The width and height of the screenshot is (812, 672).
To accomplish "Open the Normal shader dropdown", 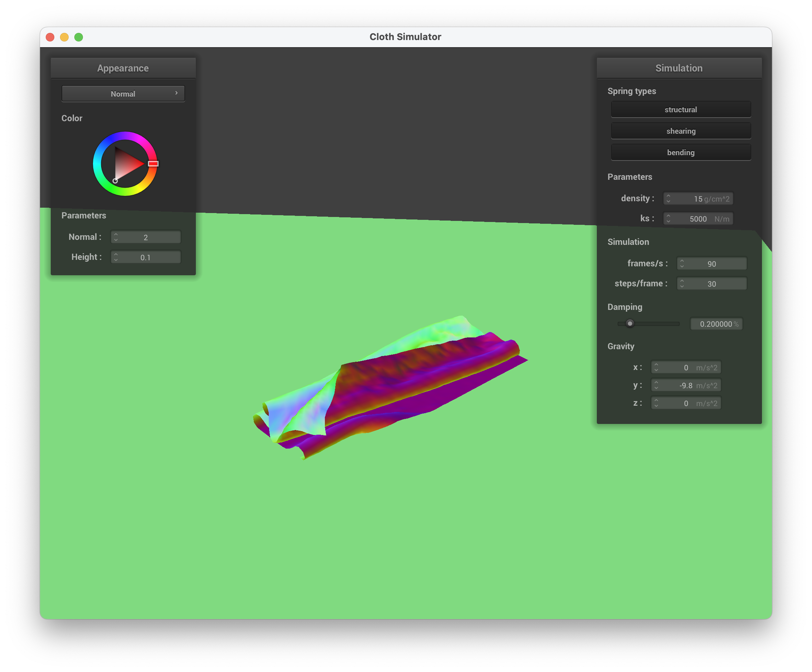I will tap(123, 94).
